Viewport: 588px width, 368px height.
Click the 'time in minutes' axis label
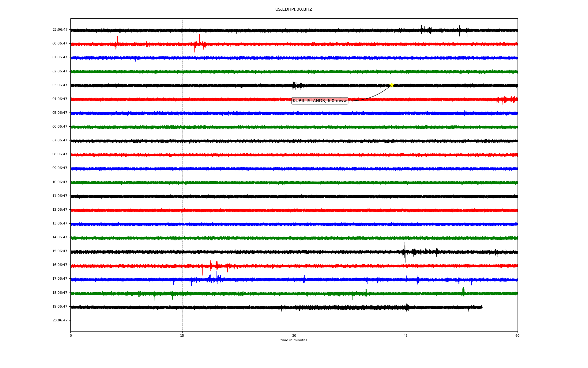(294, 340)
